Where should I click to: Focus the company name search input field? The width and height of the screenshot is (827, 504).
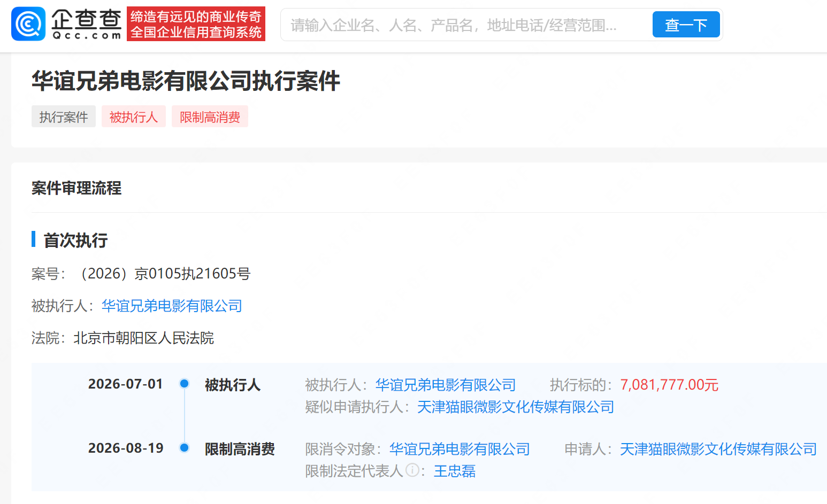pos(465,25)
